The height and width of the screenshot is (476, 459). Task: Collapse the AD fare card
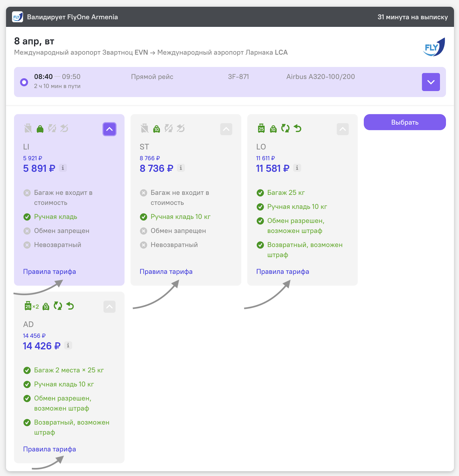pyautogui.click(x=109, y=307)
